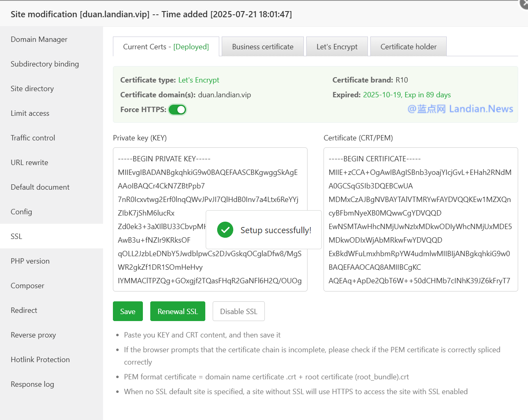
Task: Click the green success checkmark icon
Action: (x=225, y=230)
